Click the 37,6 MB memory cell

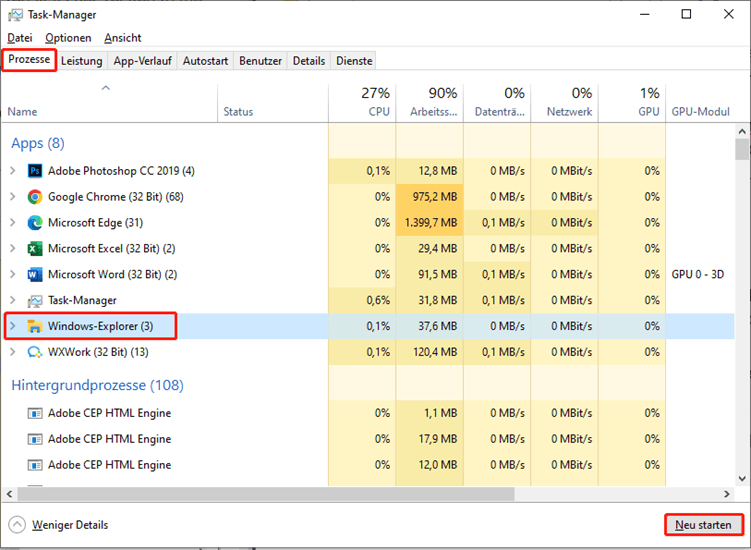click(430, 326)
